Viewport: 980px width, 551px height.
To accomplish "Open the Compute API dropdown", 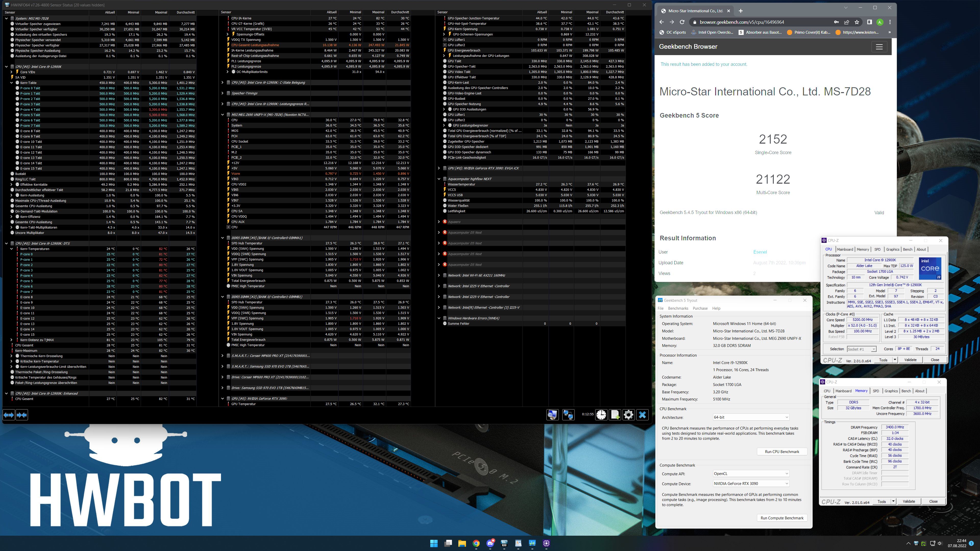I will click(751, 473).
